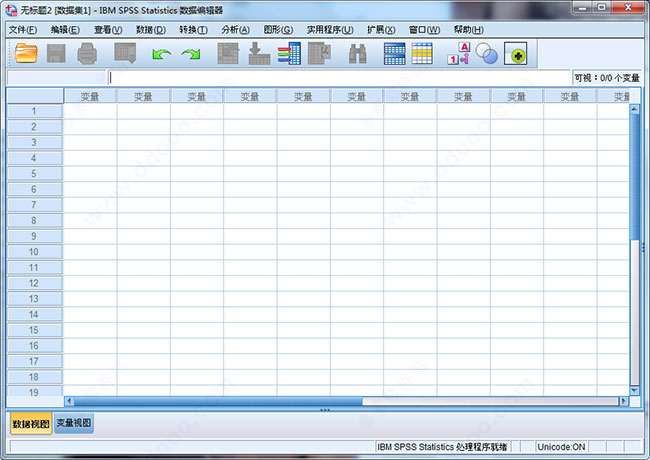This screenshot has width=650, height=460.
Task: Redo action with green right arrow
Action: click(x=191, y=54)
